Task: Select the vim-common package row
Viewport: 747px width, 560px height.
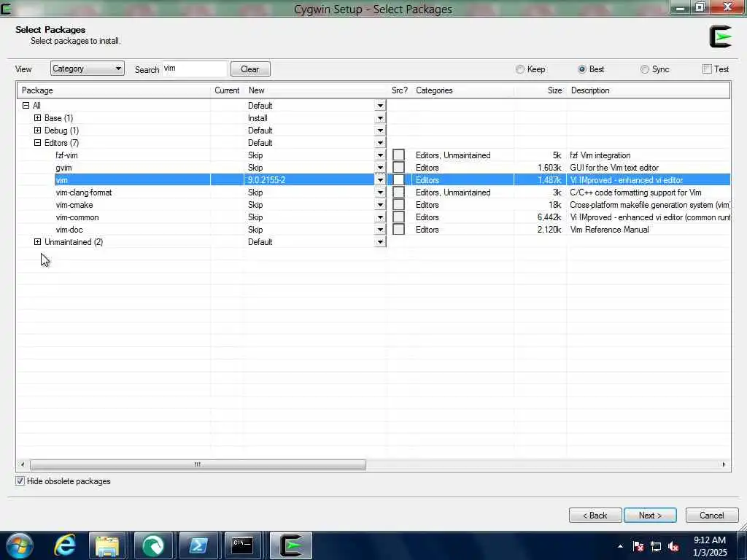Action: [373, 217]
